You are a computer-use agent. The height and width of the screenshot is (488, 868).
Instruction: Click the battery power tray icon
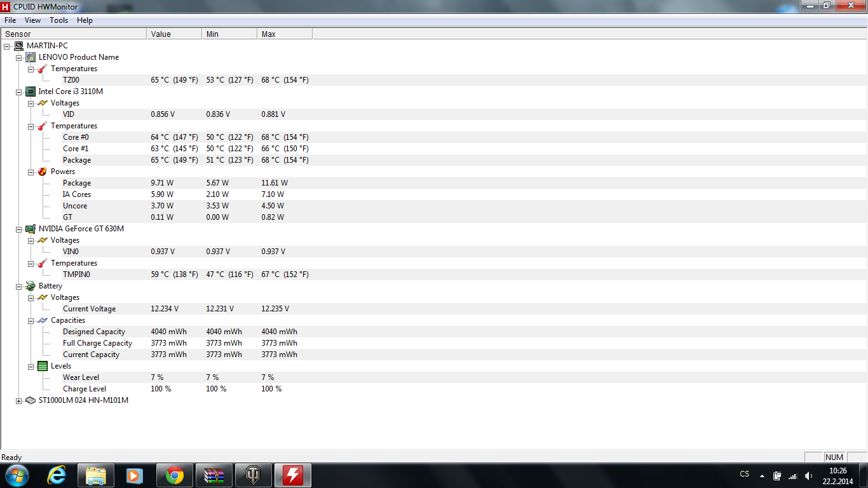[777, 475]
